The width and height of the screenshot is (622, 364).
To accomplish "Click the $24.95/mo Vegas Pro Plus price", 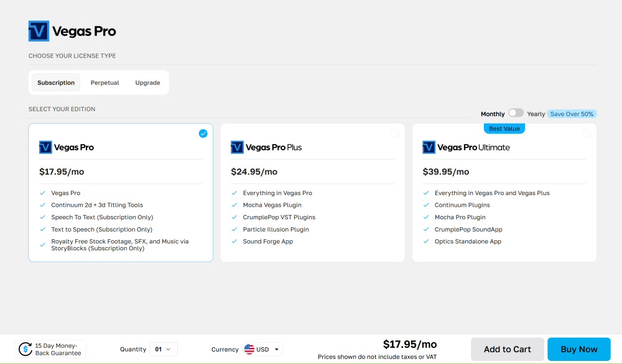I will tap(254, 171).
